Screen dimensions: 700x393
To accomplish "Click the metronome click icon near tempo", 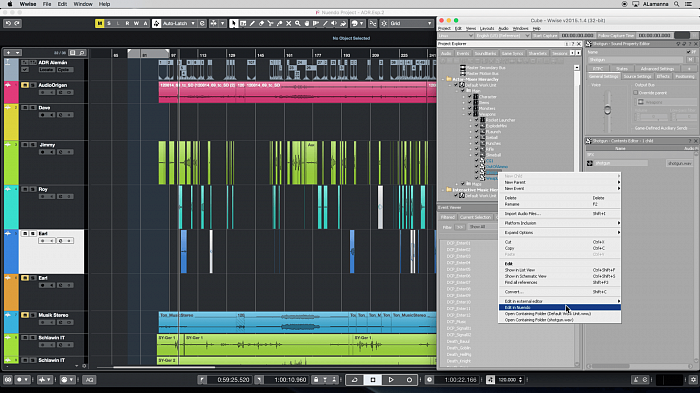I will coord(490,380).
